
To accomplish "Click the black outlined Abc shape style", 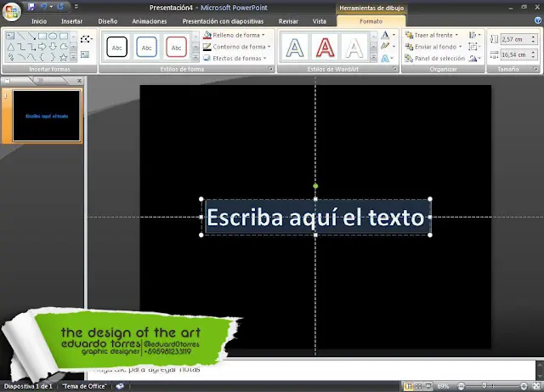I will [x=117, y=48].
